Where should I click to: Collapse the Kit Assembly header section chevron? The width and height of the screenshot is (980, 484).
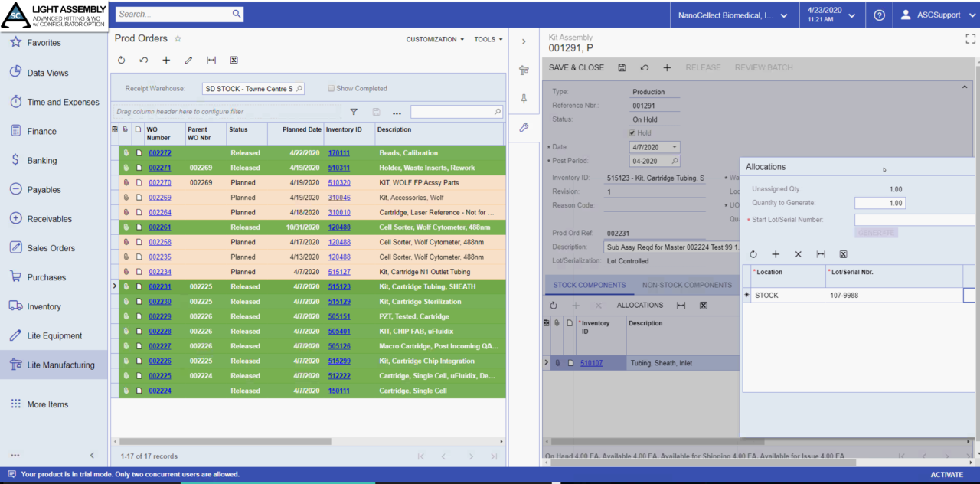pyautogui.click(x=964, y=87)
